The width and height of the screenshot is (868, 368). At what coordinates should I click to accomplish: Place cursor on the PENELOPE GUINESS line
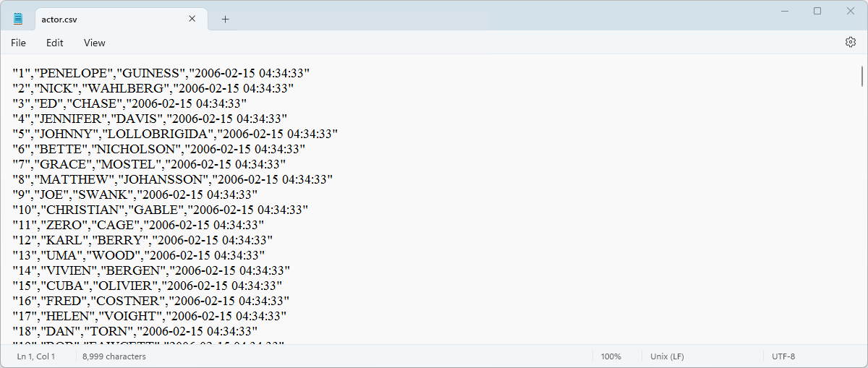[x=161, y=73]
